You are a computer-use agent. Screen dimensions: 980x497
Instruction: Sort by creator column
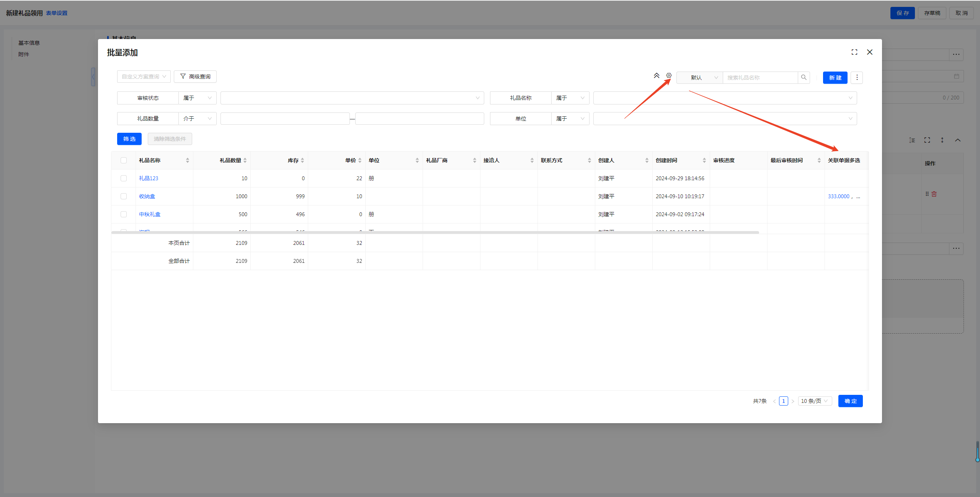[647, 160]
